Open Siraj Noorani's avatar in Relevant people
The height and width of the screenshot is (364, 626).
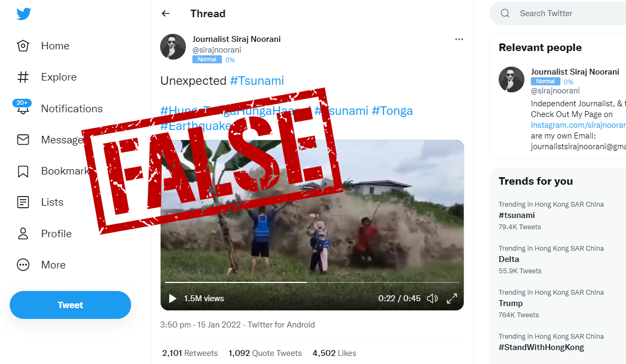pyautogui.click(x=512, y=79)
